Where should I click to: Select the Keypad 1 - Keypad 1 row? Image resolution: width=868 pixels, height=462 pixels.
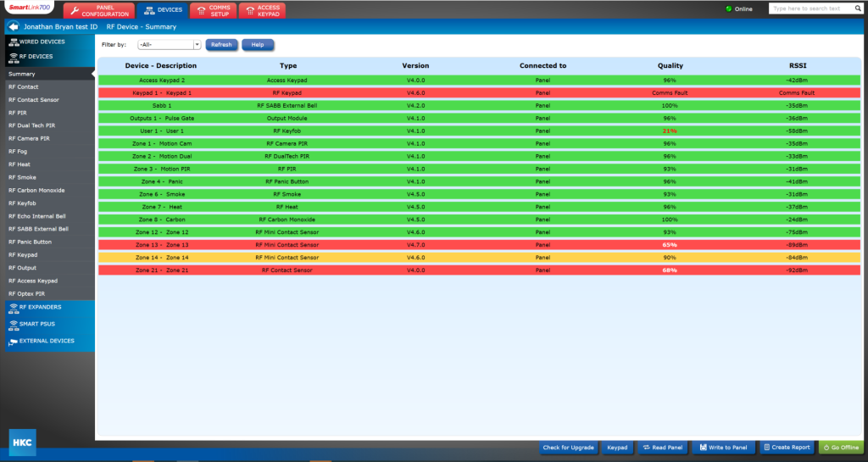(x=480, y=93)
